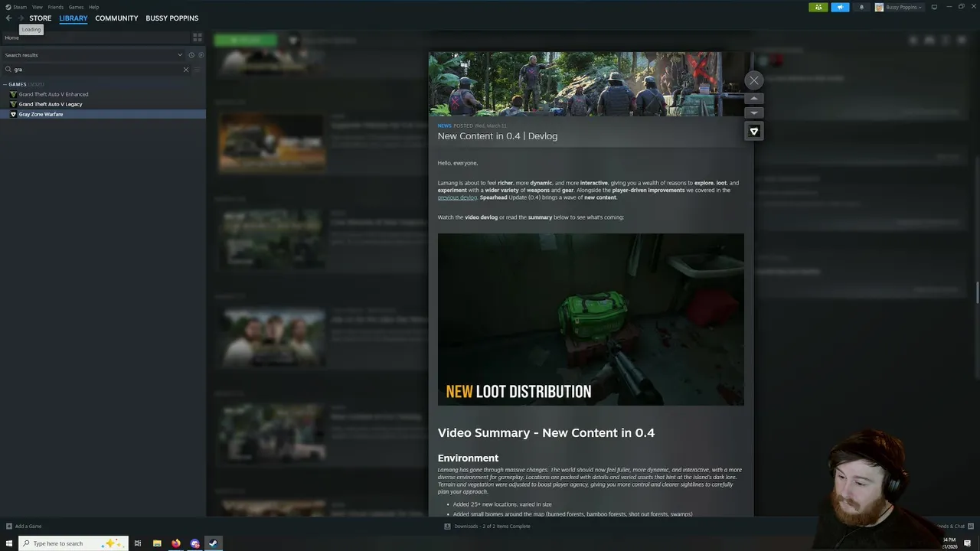Open the notifications bell
Image resolution: width=980 pixels, height=551 pixels.
pyautogui.click(x=861, y=7)
